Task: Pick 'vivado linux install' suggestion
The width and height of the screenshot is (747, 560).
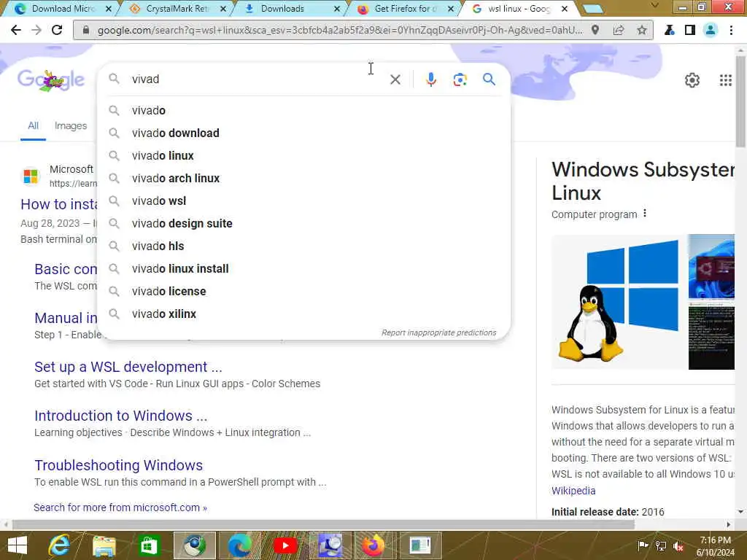Action: click(304, 268)
